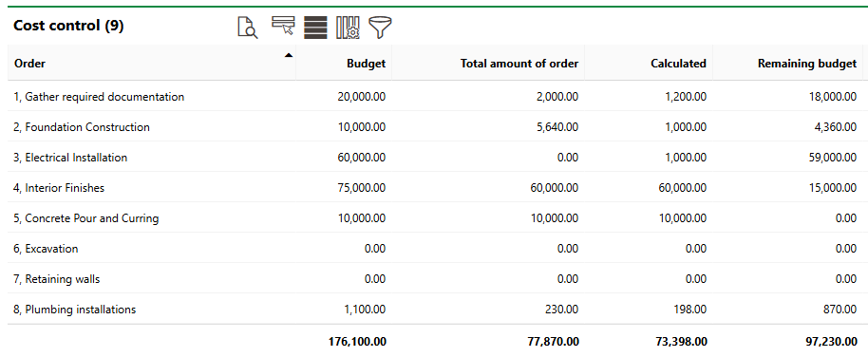Click Interior Finishes calculated 60,000.00
868x357 pixels.
682,188
